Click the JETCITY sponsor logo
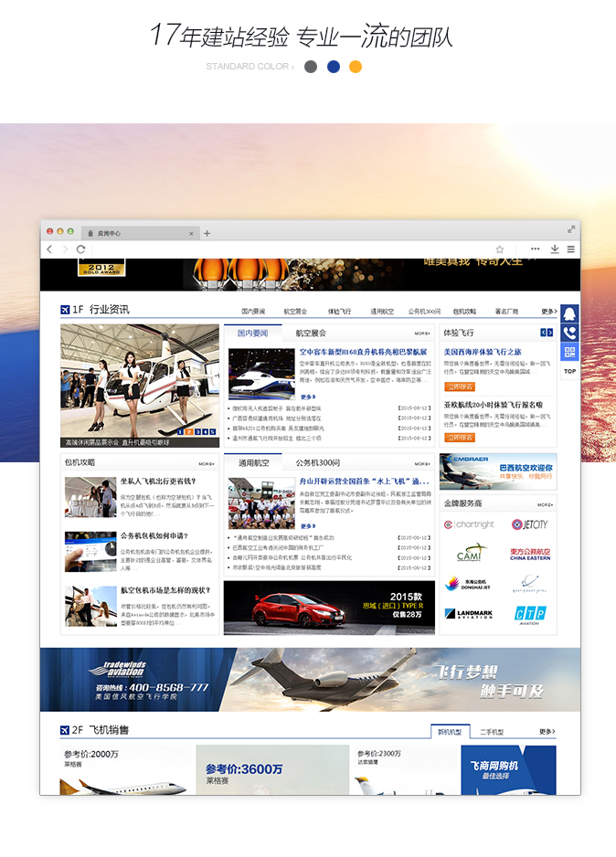Viewport: 616px width, 857px height. click(530, 524)
